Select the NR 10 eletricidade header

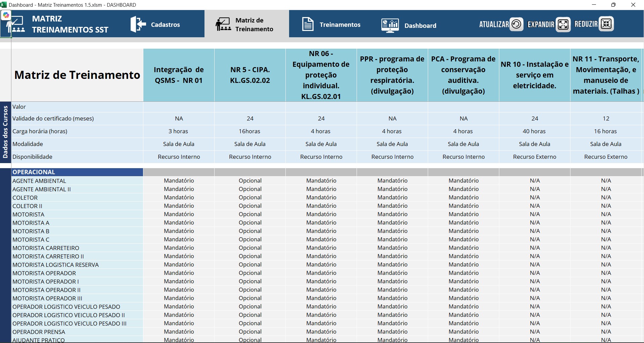pyautogui.click(x=535, y=75)
